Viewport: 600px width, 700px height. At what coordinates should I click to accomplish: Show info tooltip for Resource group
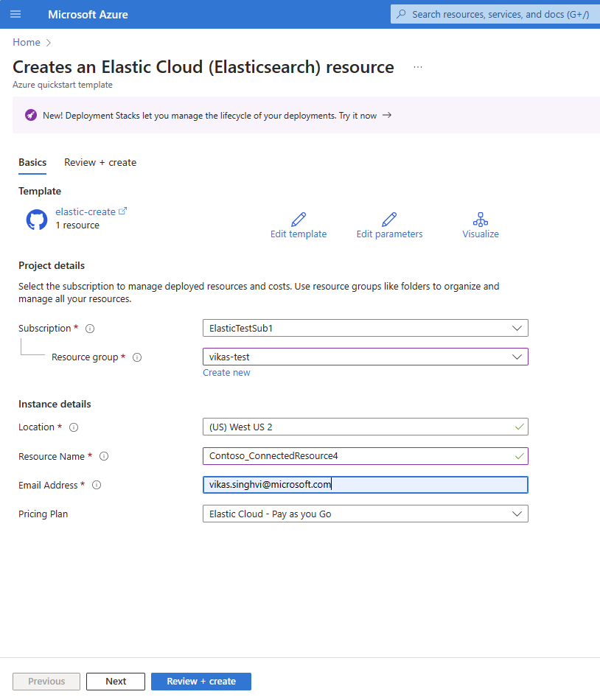pyautogui.click(x=137, y=357)
